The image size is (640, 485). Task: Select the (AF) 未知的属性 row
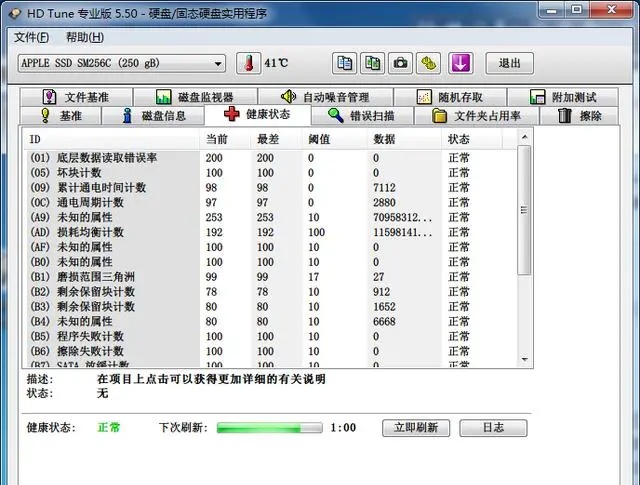pos(271,247)
